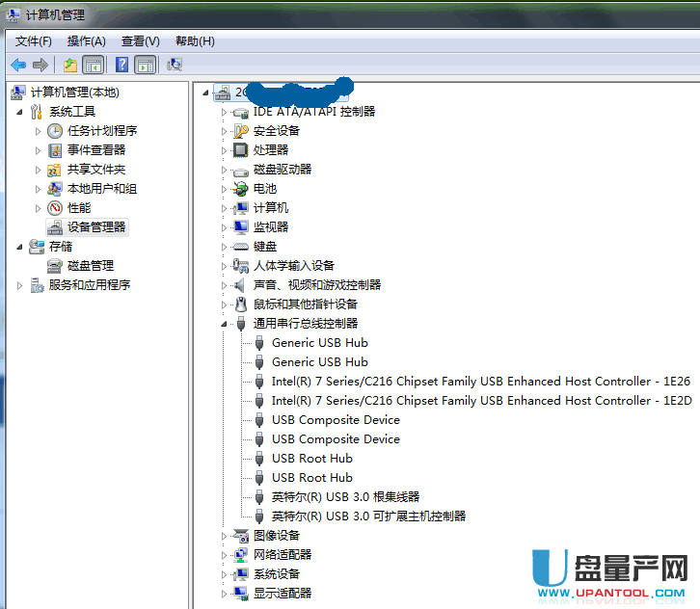Click the 性能 monitor icon
Viewport: 700px width, 609px height.
pos(55,208)
